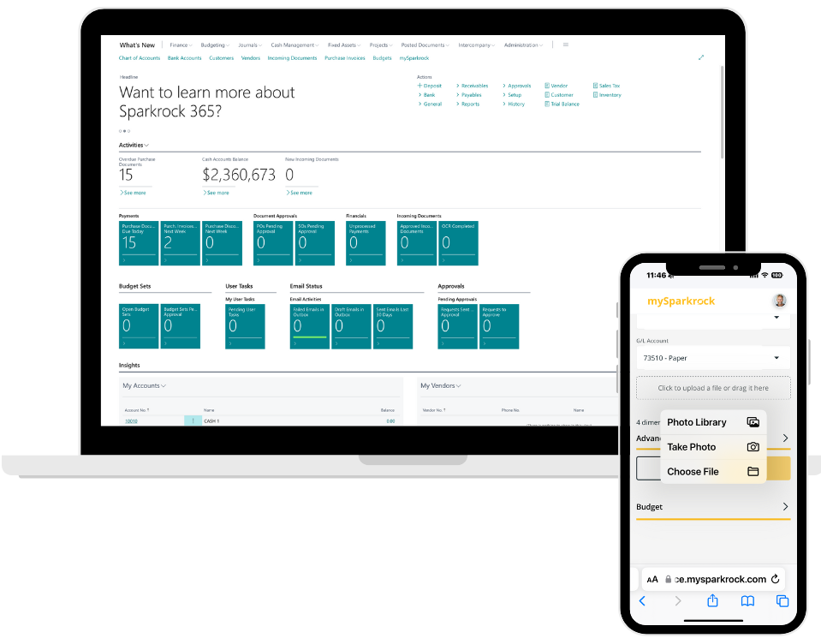Open the Budgets link
The image size is (821, 644).
(382, 58)
